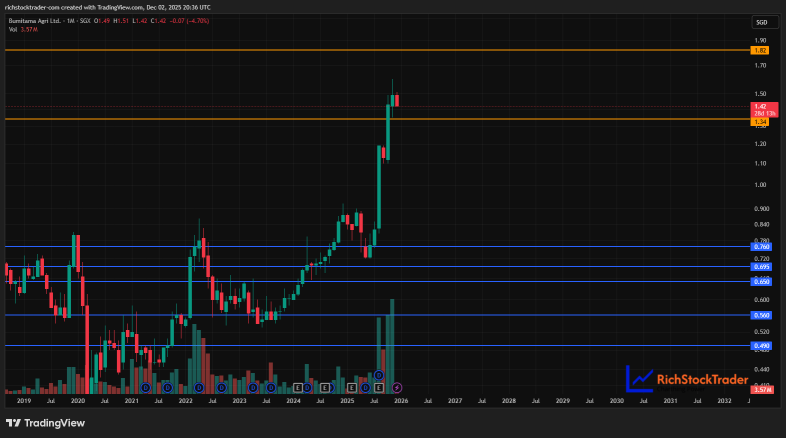The width and height of the screenshot is (786, 438).
Task: Click the 2020 year label on time axis
Action: (78, 401)
